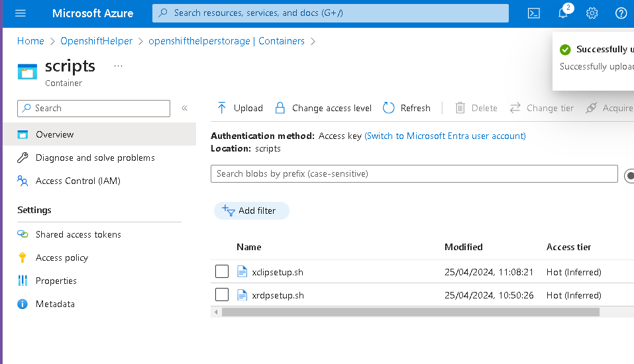Click the Change access level lock icon
The height and width of the screenshot is (364, 634).
tap(280, 108)
